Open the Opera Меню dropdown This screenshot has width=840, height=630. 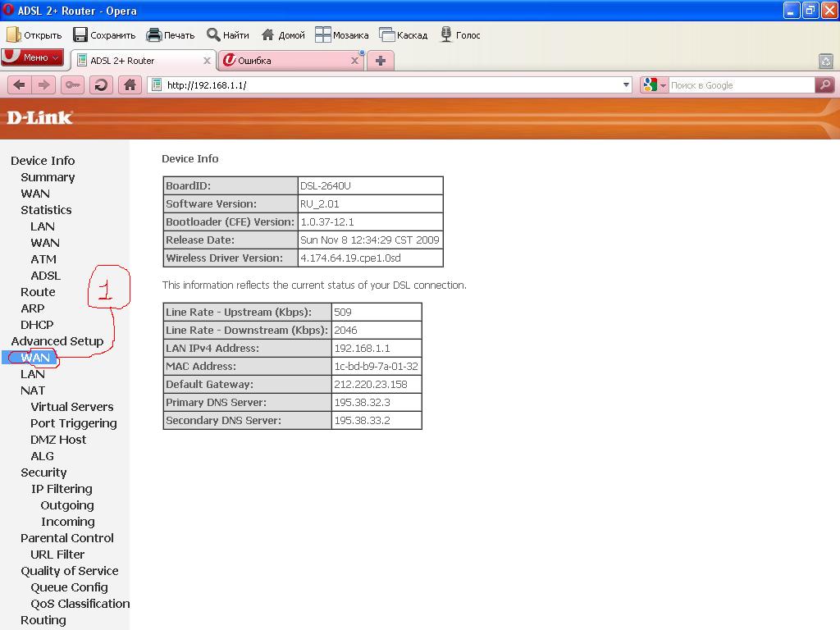click(32, 57)
